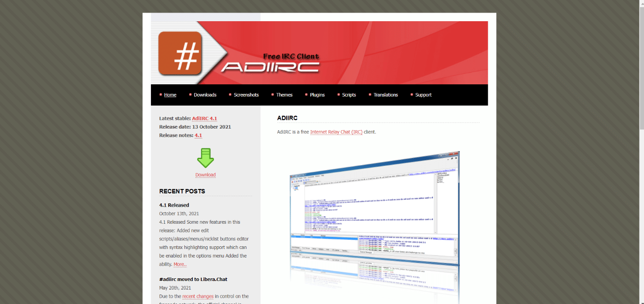
Task: Open the Home menu item
Action: 170,95
